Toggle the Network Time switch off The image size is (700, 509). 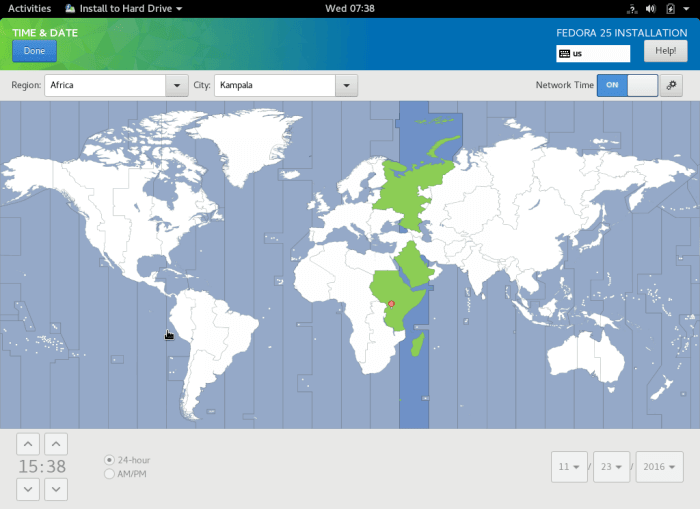[627, 85]
